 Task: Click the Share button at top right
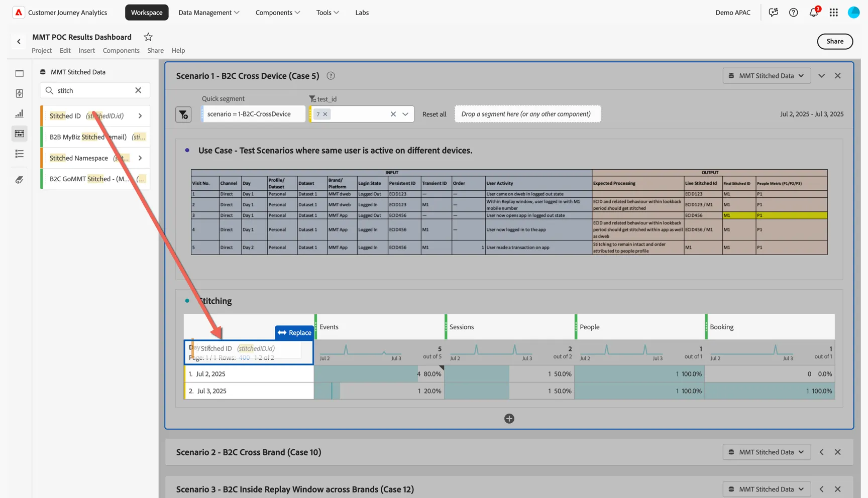point(835,41)
